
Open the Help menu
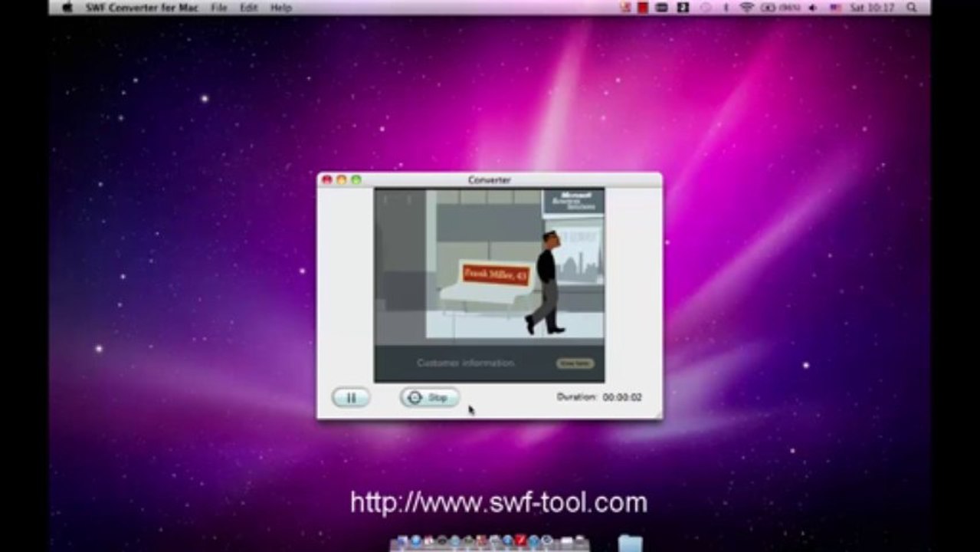(281, 8)
